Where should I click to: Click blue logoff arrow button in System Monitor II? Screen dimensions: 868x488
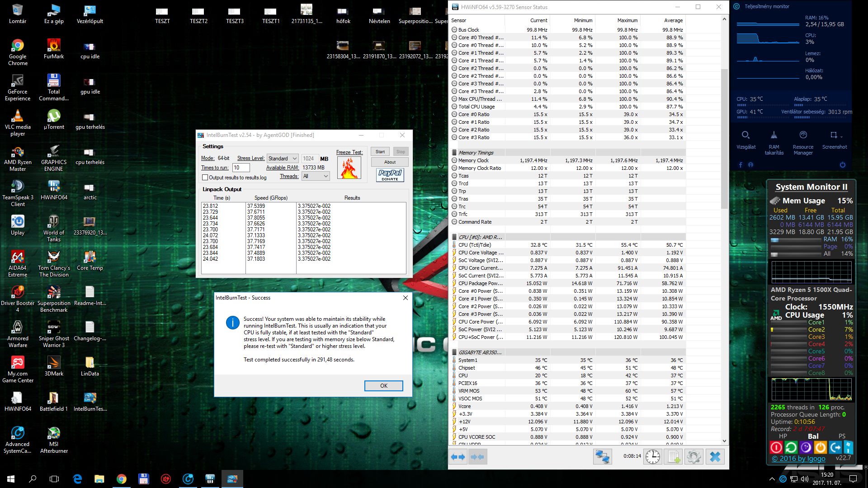point(835,447)
